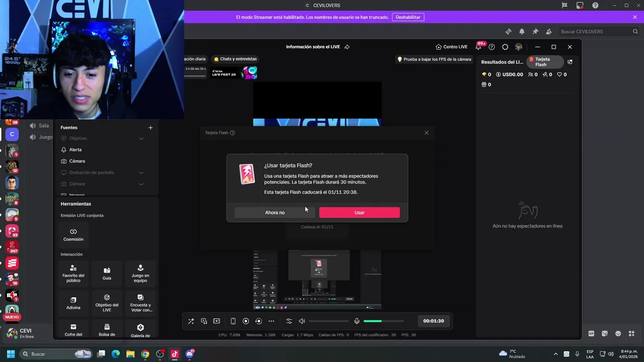The image size is (644, 362).
Task: Open LIVE Studio notifications bell with 99+
Action: [479, 47]
